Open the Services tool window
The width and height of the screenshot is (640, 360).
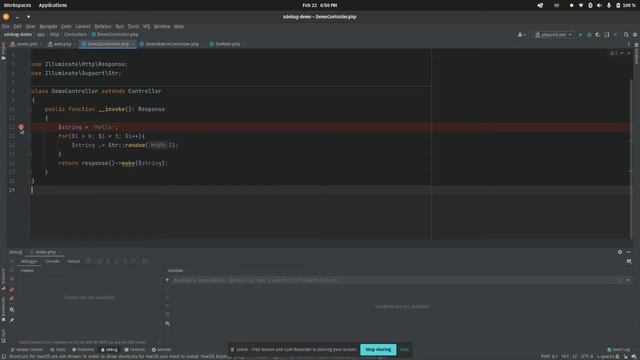[x=162, y=350]
